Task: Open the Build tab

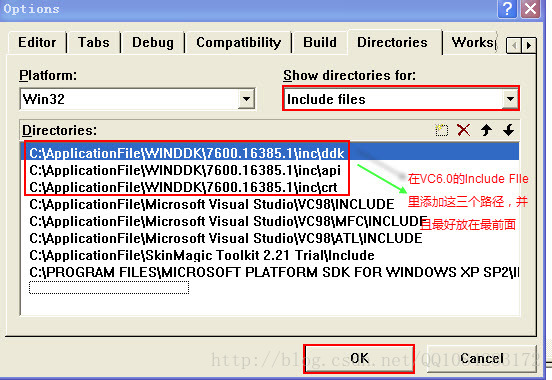Action: (320, 43)
